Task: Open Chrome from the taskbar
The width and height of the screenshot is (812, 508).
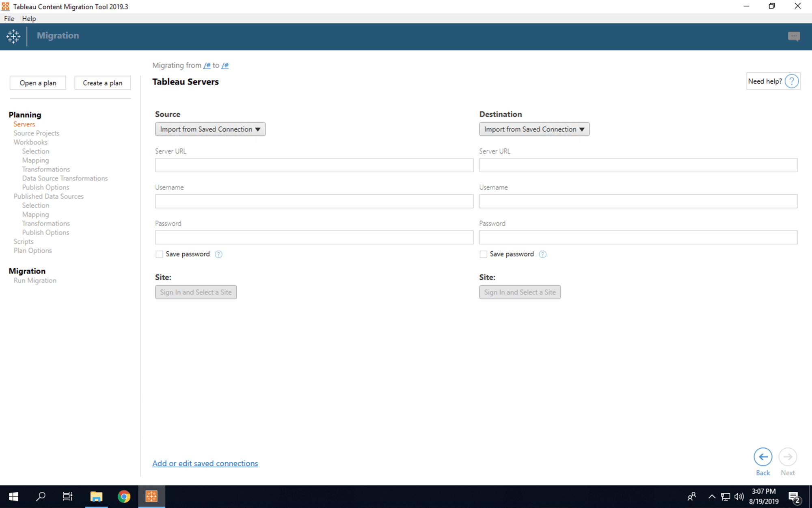Action: click(124, 497)
